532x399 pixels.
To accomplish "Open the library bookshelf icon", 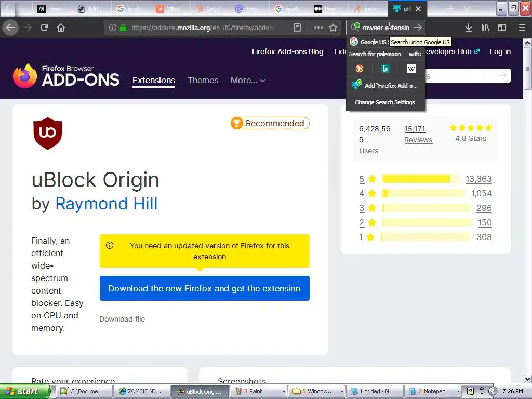I will coord(485,28).
